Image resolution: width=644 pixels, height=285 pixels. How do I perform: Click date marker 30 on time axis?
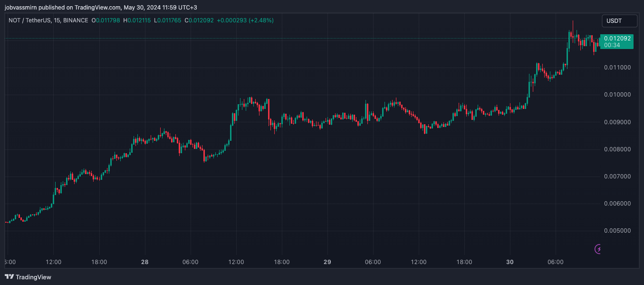pos(510,262)
